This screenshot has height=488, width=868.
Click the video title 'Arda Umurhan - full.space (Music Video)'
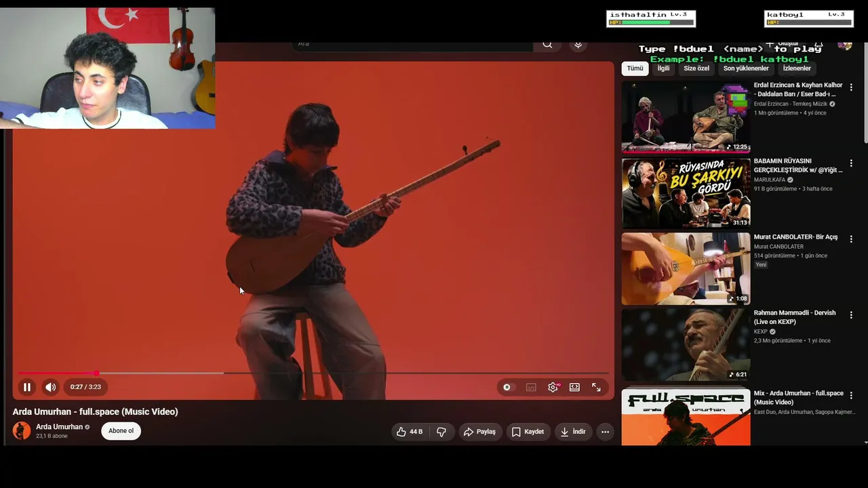95,411
